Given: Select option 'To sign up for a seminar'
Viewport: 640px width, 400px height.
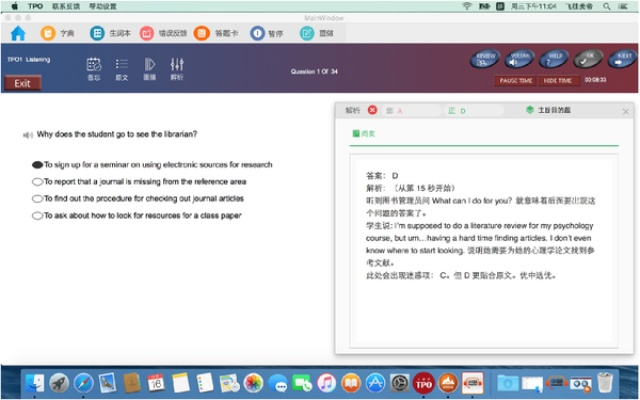Looking at the screenshot, I should click(38, 165).
